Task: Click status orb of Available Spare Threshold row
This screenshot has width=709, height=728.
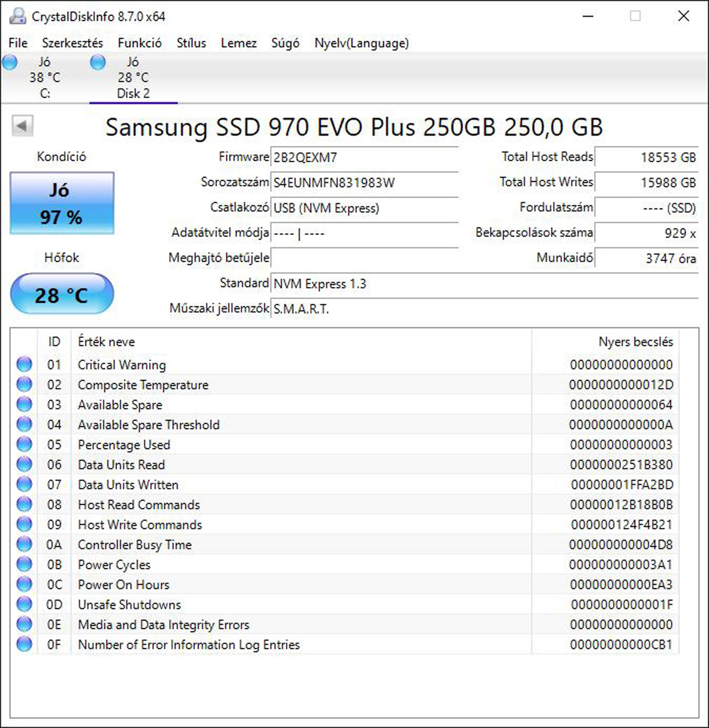Action: point(24,424)
